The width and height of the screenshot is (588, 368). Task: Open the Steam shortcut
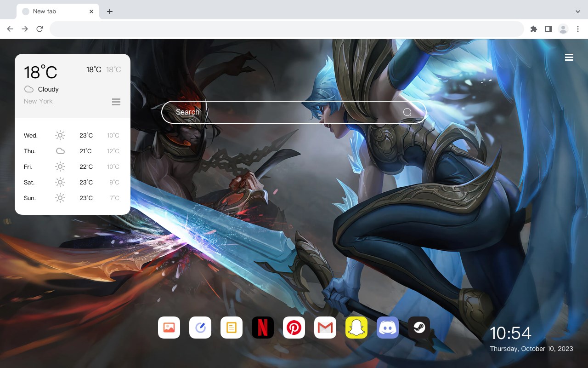pos(419,328)
